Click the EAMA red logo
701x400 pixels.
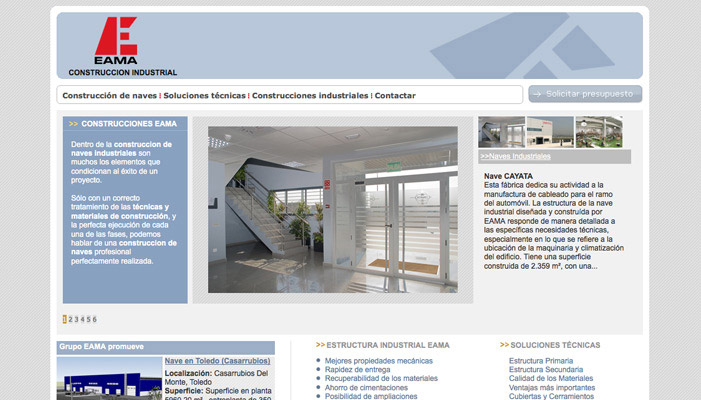tap(116, 40)
